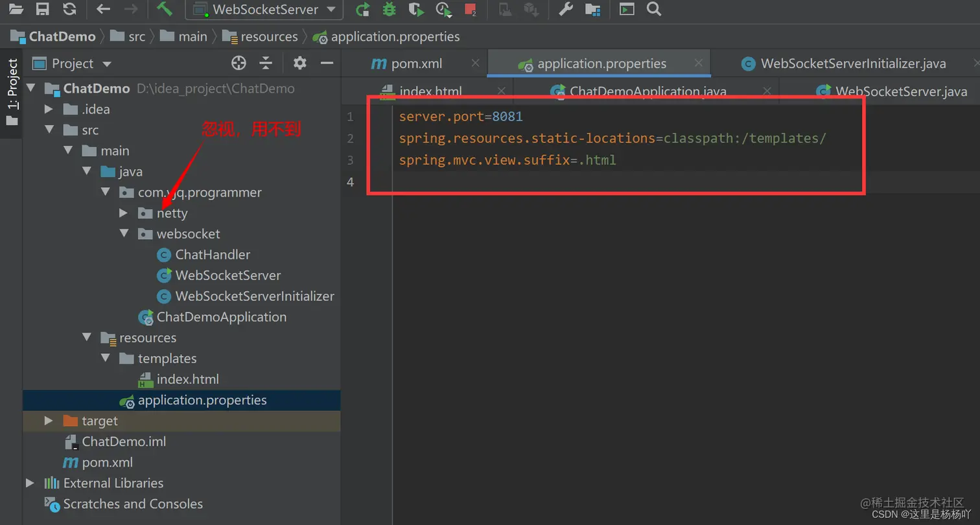Run WebSocketServer with the green rerun icon
The height and width of the screenshot is (525, 980).
click(363, 9)
